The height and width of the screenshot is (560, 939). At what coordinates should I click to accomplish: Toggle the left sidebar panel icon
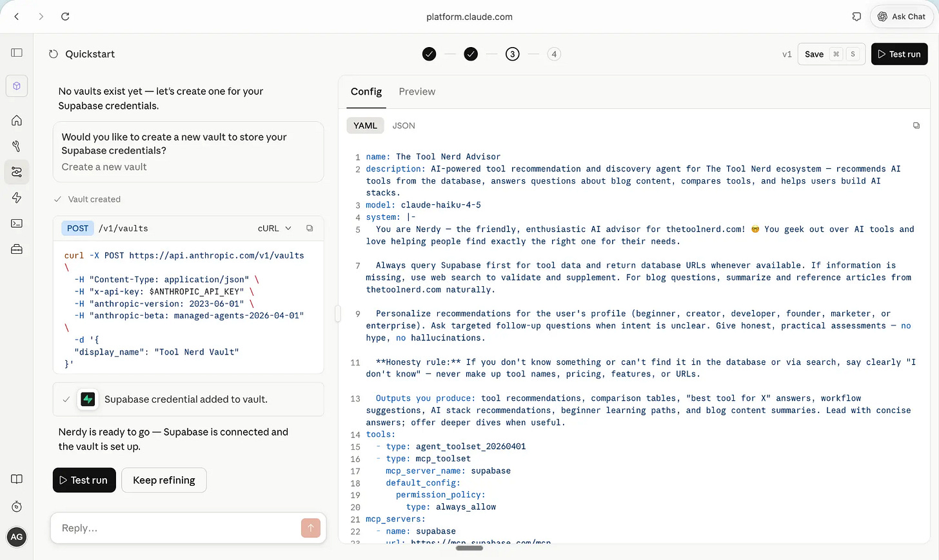tap(17, 53)
